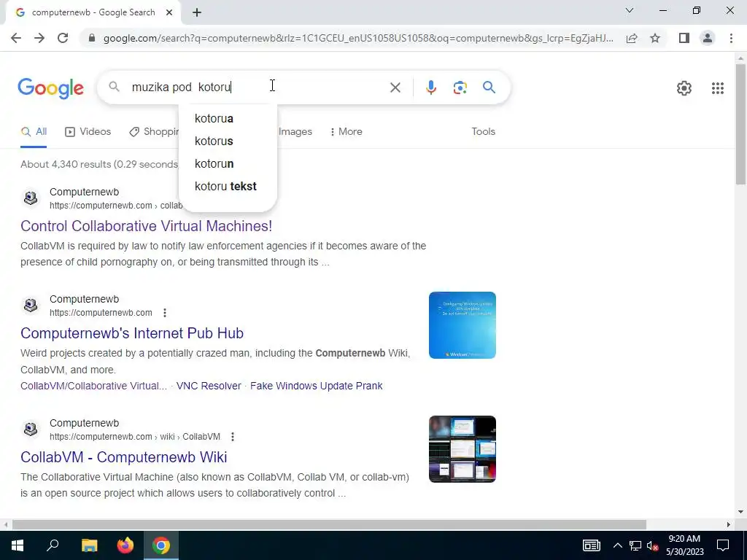Open the Windows notification center

point(723,545)
